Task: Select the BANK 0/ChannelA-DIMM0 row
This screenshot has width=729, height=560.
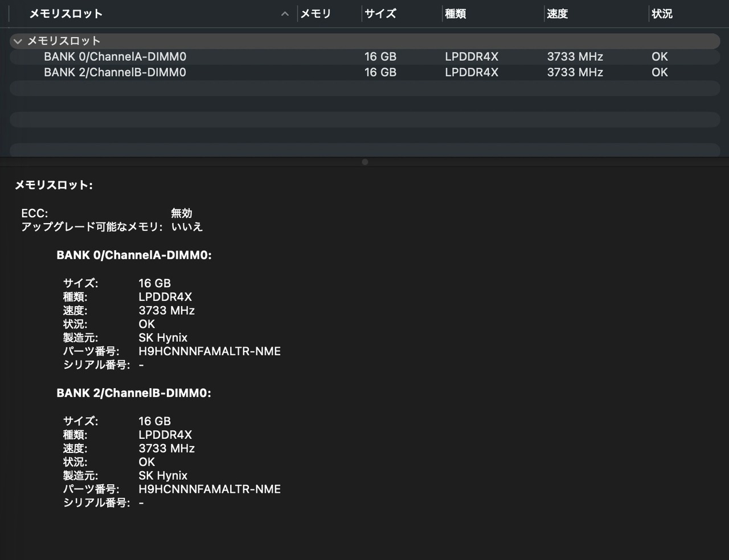Action: [115, 56]
